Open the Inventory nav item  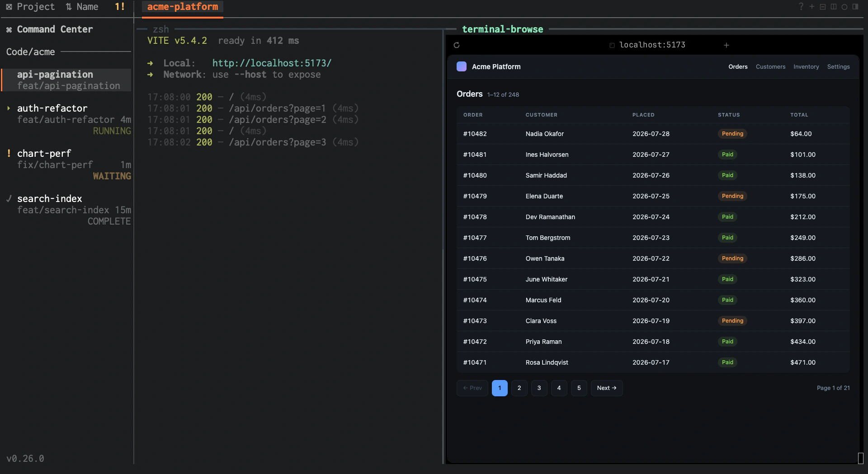[x=806, y=66]
